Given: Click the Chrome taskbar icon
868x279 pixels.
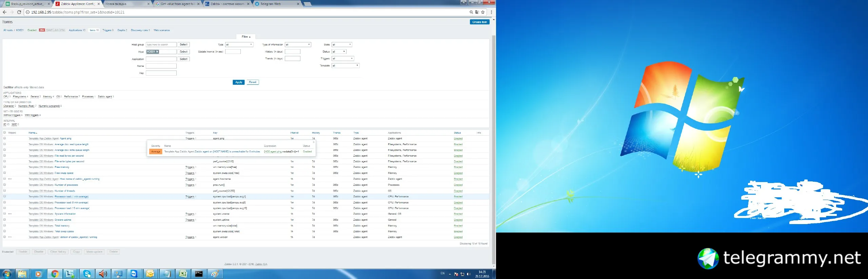Looking at the screenshot, I should [55, 274].
